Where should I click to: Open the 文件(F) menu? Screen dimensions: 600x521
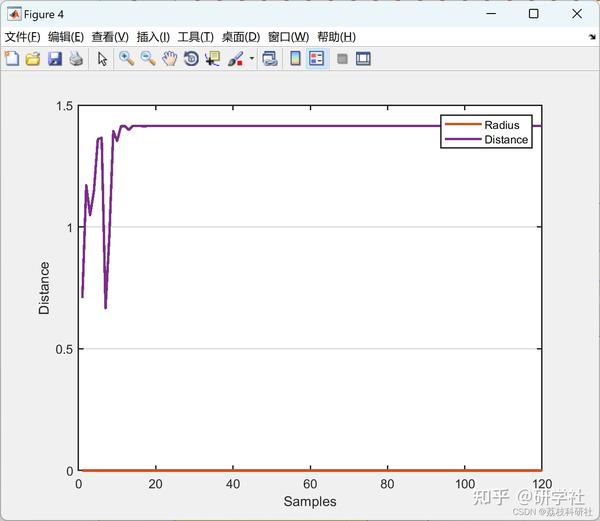pos(23,37)
